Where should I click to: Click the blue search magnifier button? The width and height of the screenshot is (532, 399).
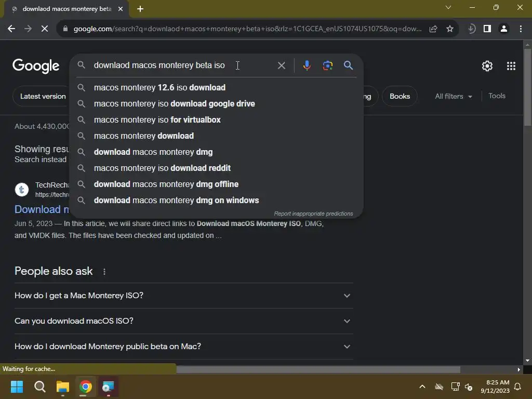click(x=348, y=65)
